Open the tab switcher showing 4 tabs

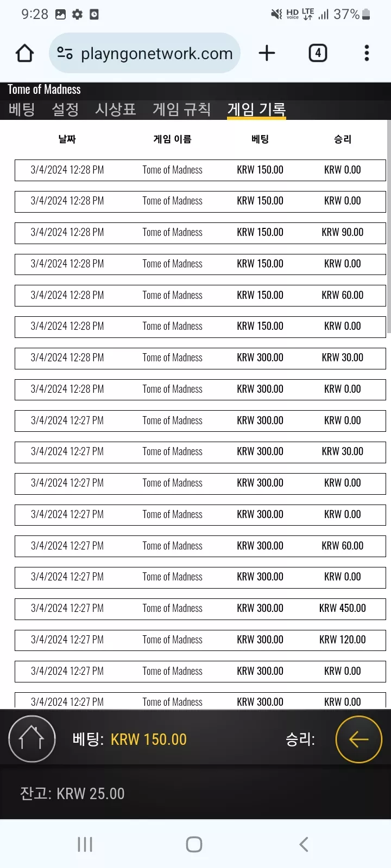[318, 53]
